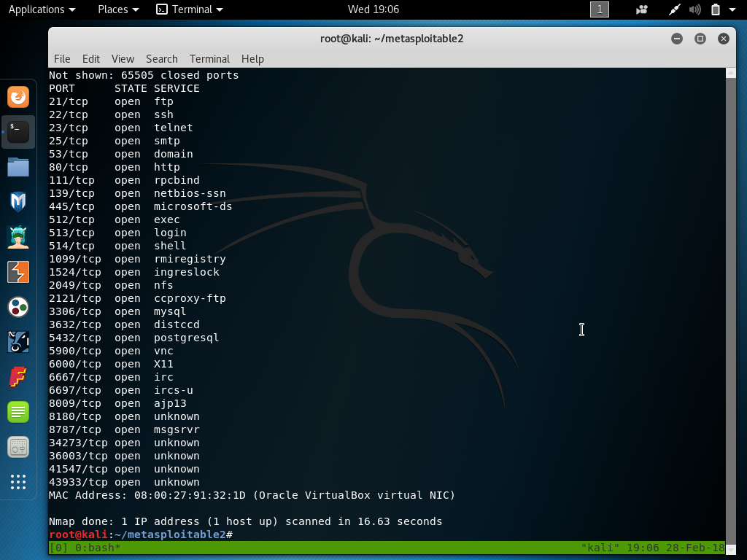The height and width of the screenshot is (560, 747).
Task: Open the tweak tool dock icon
Action: (18, 447)
